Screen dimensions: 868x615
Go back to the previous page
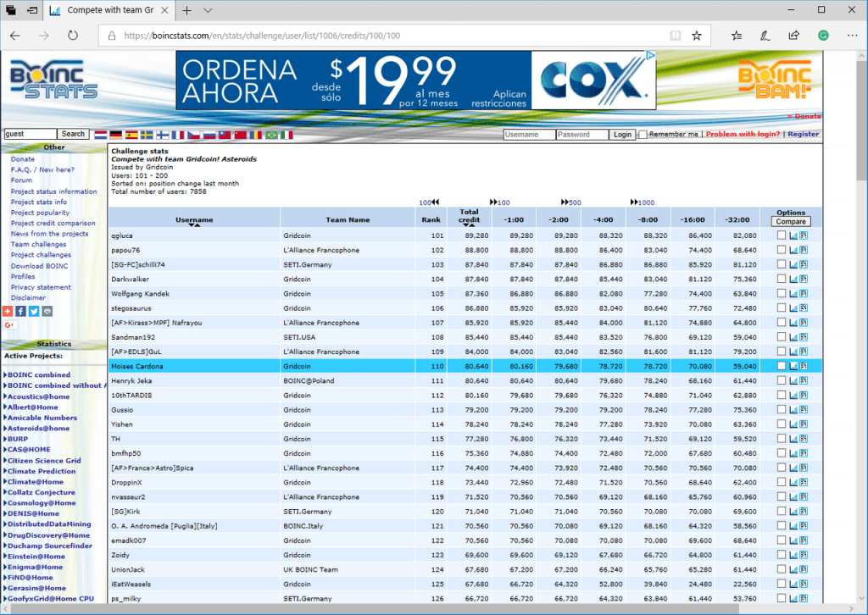click(x=15, y=36)
